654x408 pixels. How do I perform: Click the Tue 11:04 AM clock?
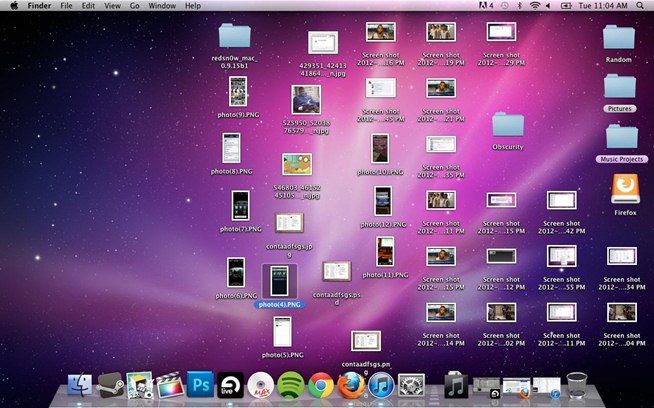click(603, 6)
